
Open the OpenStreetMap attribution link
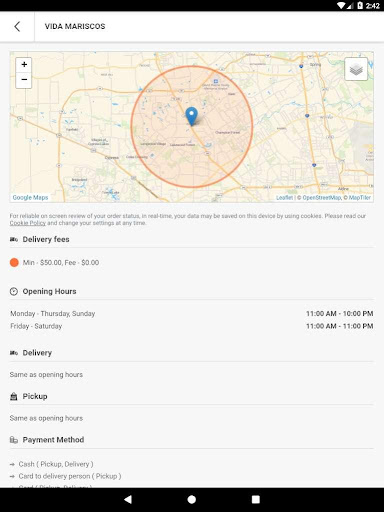pos(322,198)
